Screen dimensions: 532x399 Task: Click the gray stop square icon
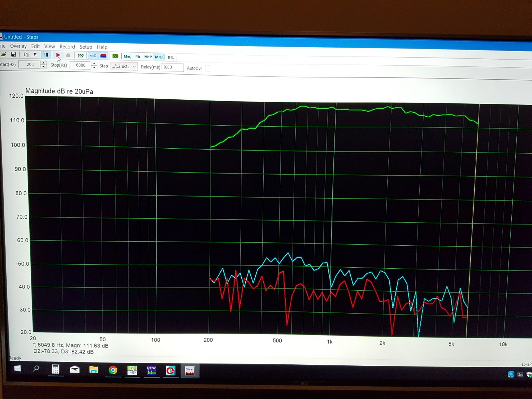tap(68, 56)
